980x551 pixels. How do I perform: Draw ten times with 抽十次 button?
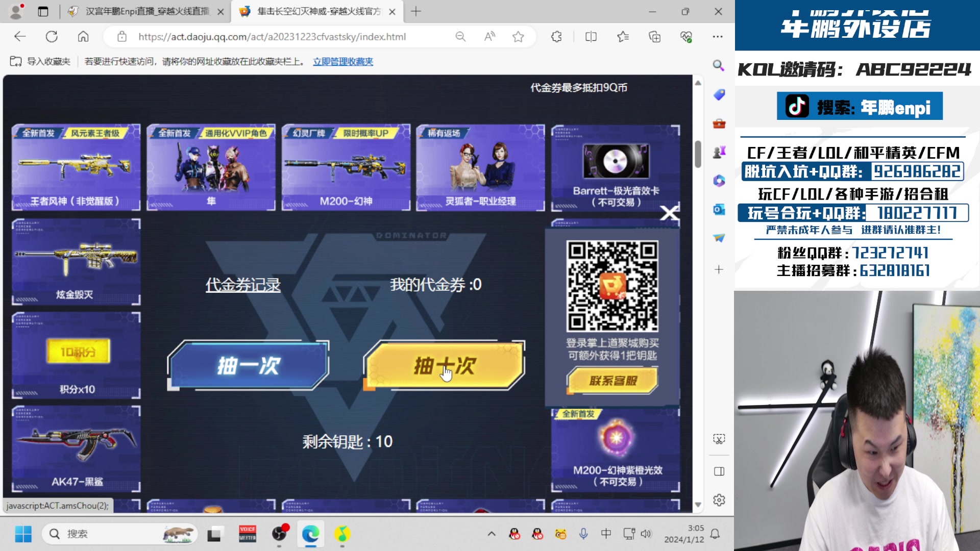[x=444, y=365]
